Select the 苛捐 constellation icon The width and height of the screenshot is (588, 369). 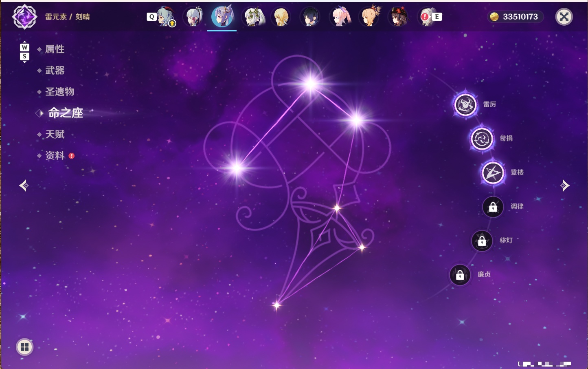point(482,139)
